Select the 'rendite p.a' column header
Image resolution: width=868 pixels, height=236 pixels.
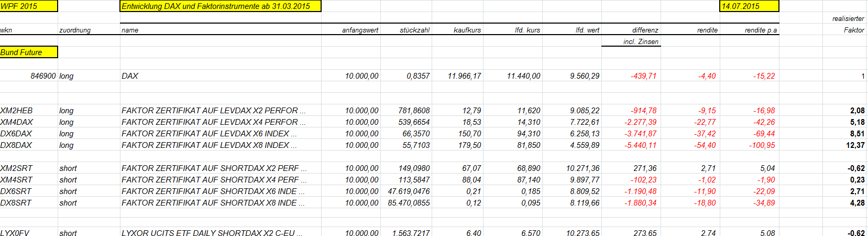pos(761,30)
